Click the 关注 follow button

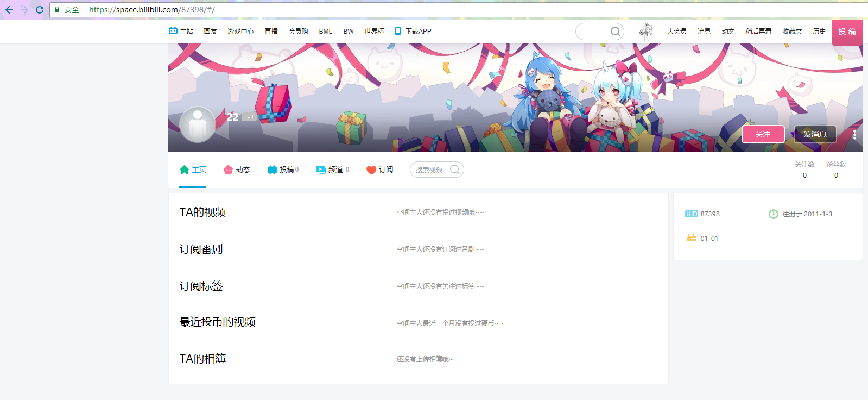(763, 134)
